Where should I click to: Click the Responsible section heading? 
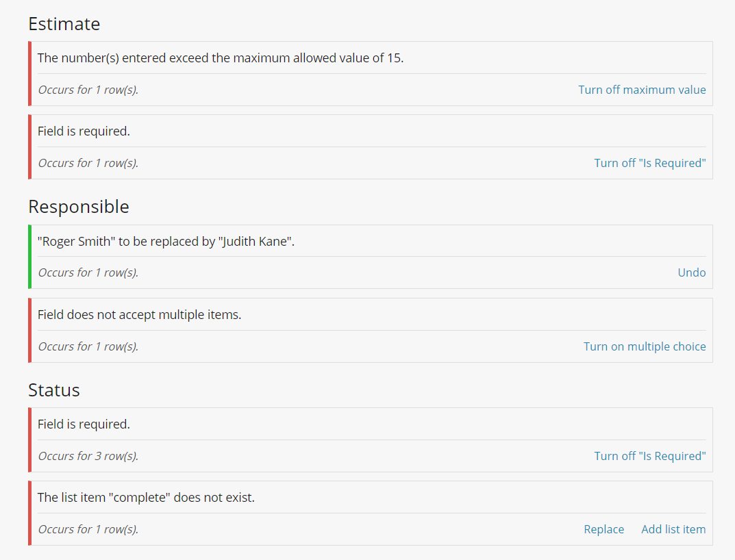[79, 207]
